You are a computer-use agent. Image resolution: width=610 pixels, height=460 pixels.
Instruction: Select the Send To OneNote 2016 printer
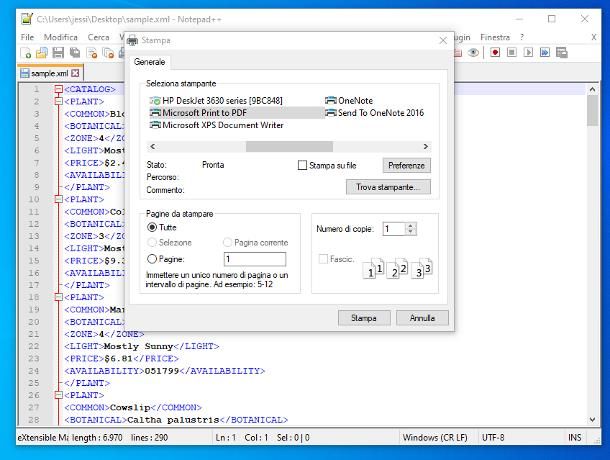click(x=375, y=113)
